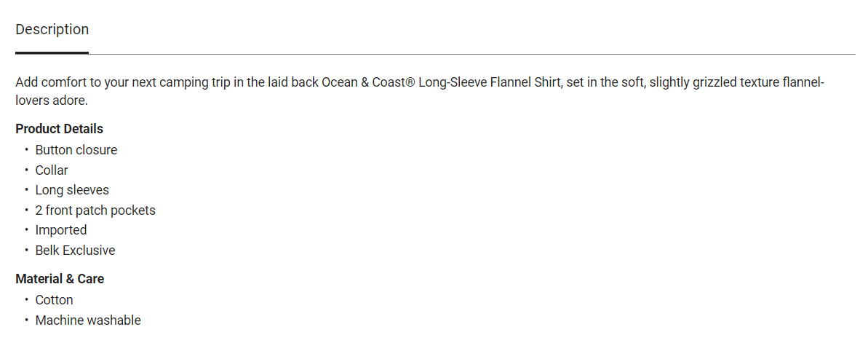This screenshot has width=868, height=351.
Task: Click the 'Belk Exclusive' detail
Action: coord(75,251)
